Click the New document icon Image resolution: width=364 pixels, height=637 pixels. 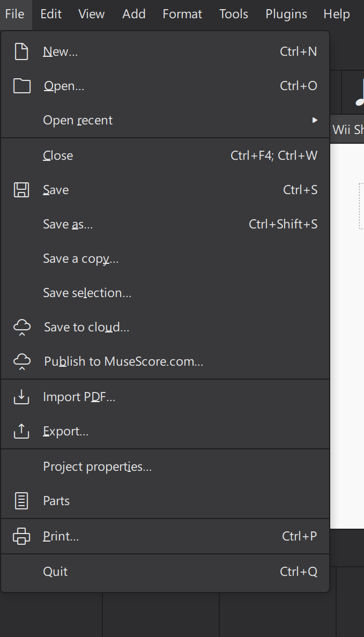[x=21, y=51]
